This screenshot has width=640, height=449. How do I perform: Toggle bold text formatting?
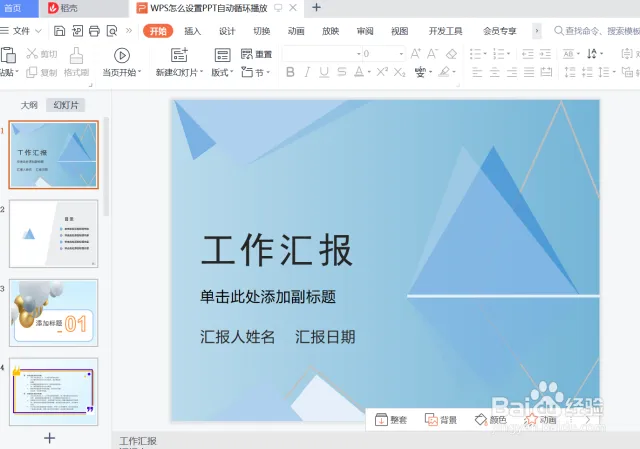tap(291, 72)
